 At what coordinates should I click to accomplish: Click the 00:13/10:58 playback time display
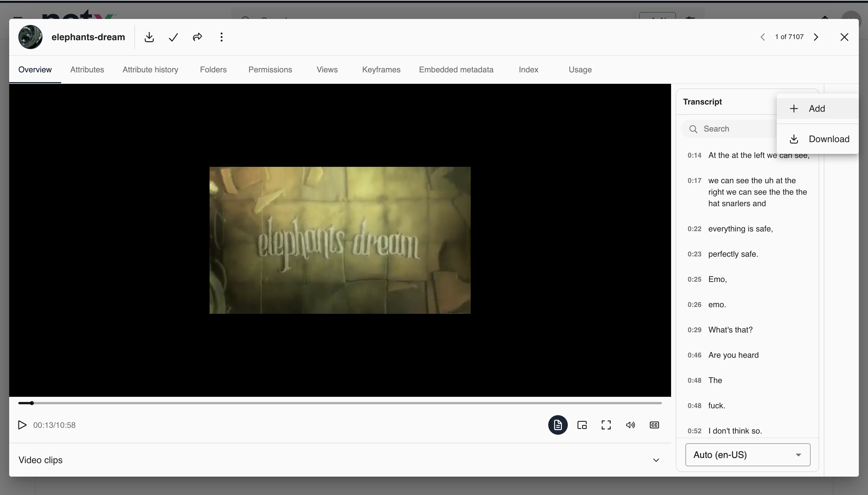coord(54,425)
